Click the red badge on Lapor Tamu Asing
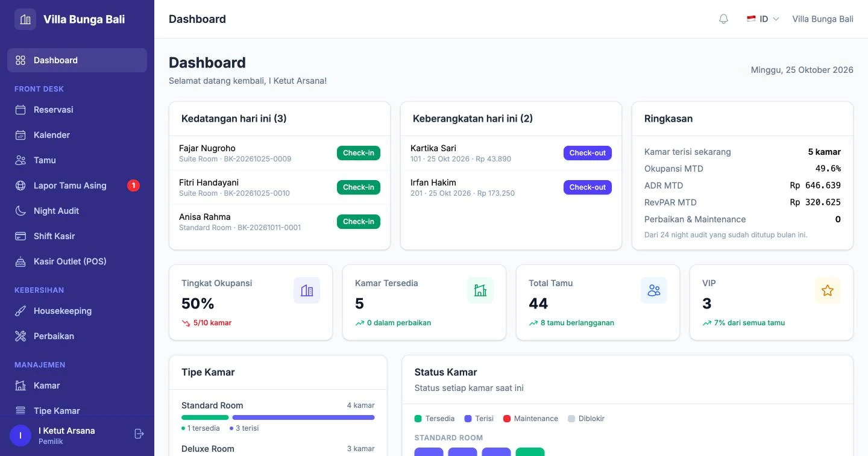The height and width of the screenshot is (456, 868). tap(133, 186)
